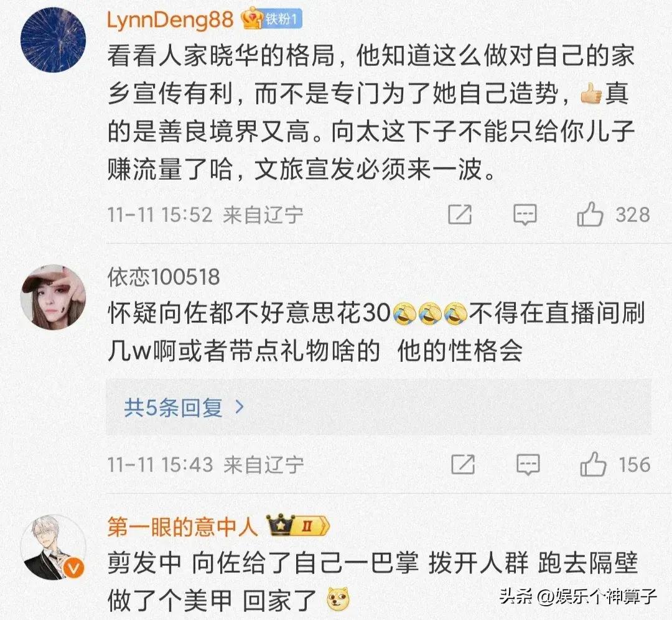Screen dimensions: 672x620
Task: Like 依恋100518's comment with 156 likes
Action: click(593, 464)
